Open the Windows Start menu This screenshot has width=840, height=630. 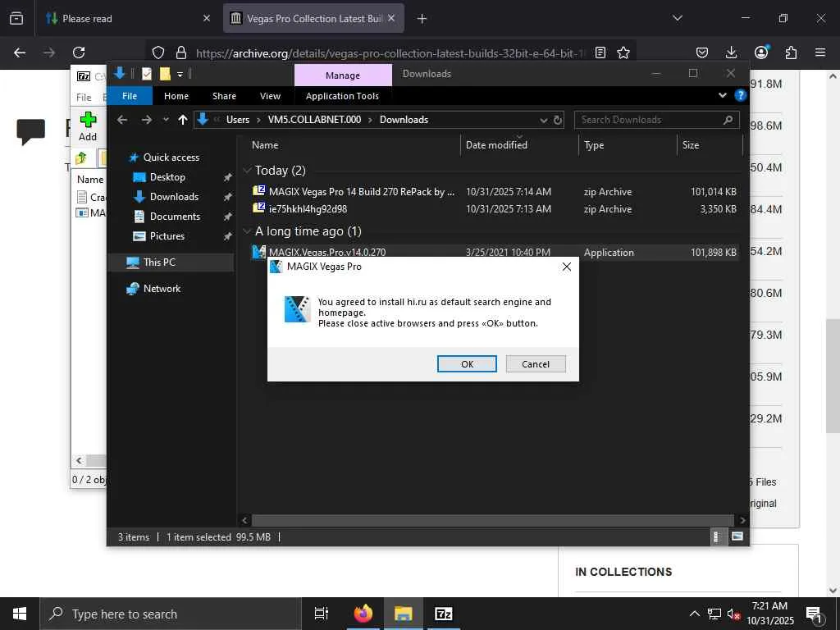click(x=20, y=614)
